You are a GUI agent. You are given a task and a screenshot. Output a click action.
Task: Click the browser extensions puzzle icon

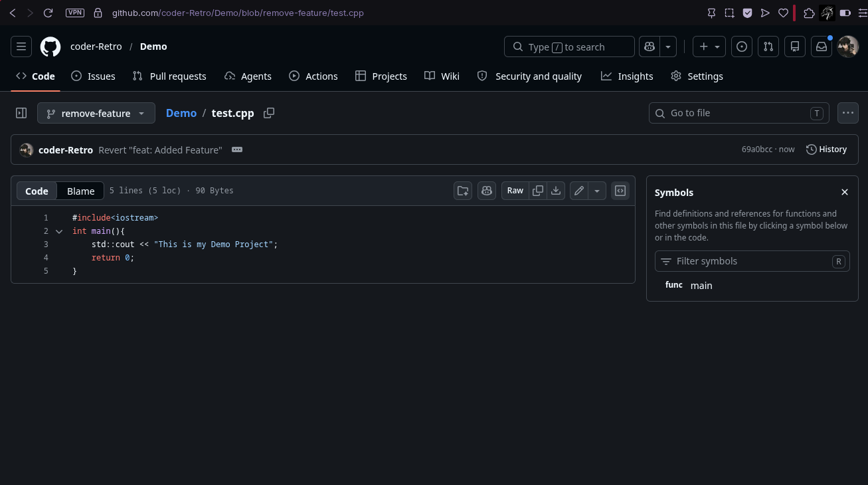tap(809, 13)
